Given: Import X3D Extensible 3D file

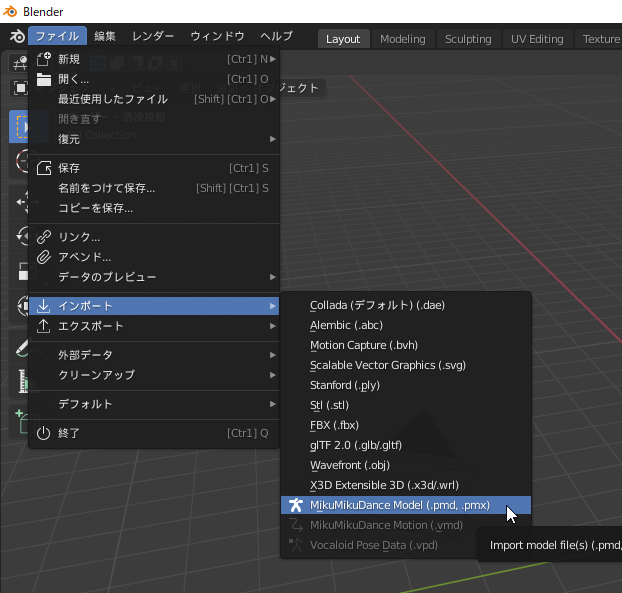Looking at the screenshot, I should (x=406, y=485).
